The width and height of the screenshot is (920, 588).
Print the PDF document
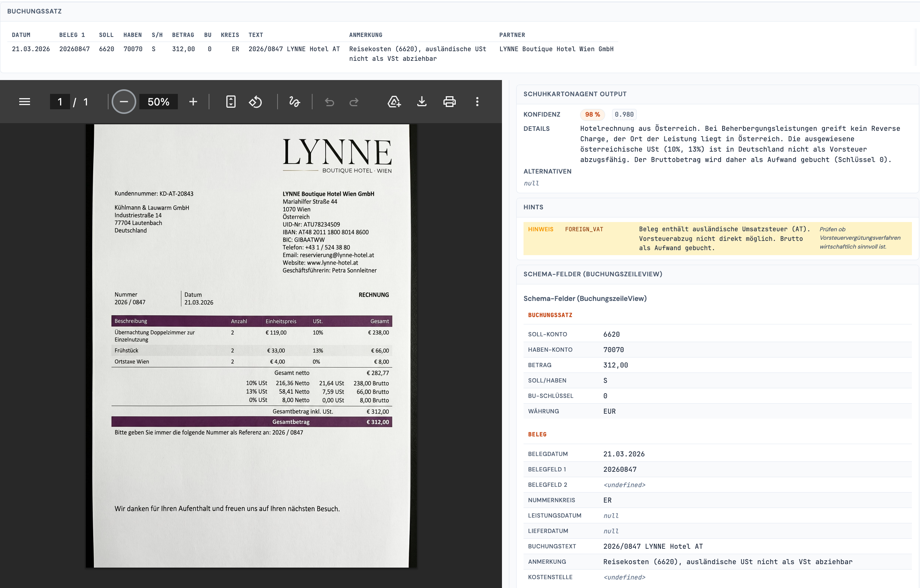coord(449,102)
